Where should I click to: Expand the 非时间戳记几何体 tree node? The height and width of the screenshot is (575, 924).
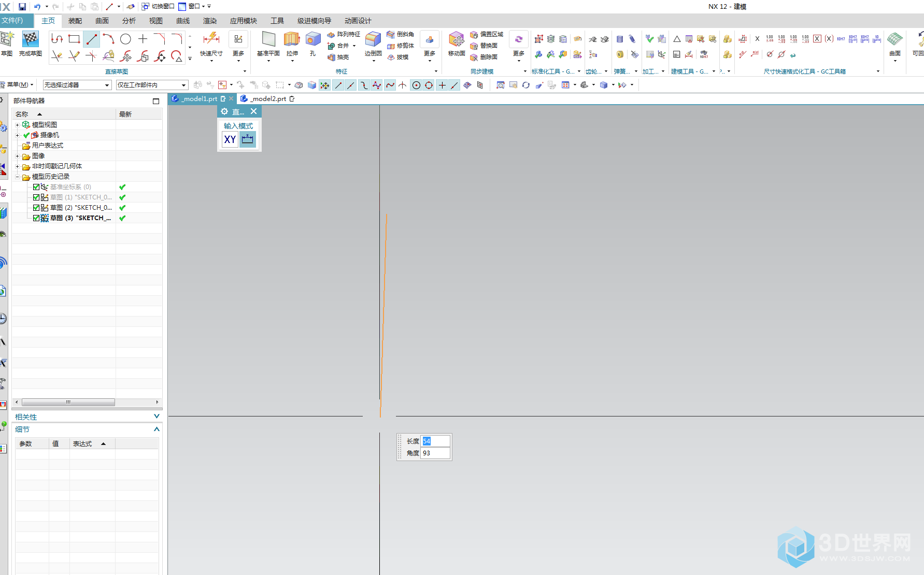tap(18, 166)
